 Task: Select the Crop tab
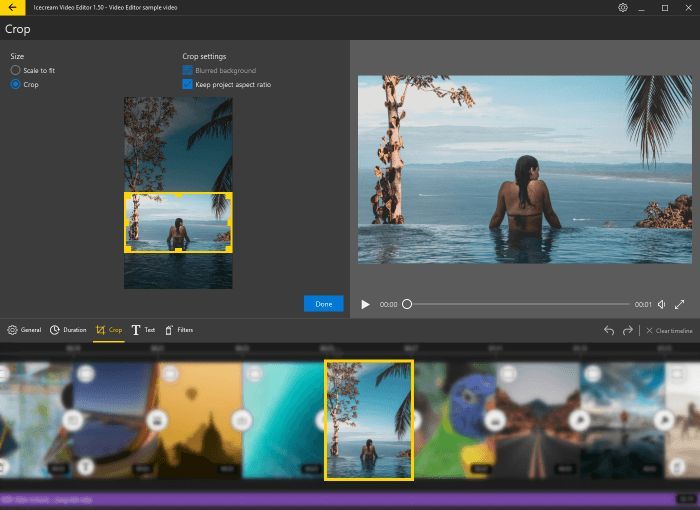[108, 330]
